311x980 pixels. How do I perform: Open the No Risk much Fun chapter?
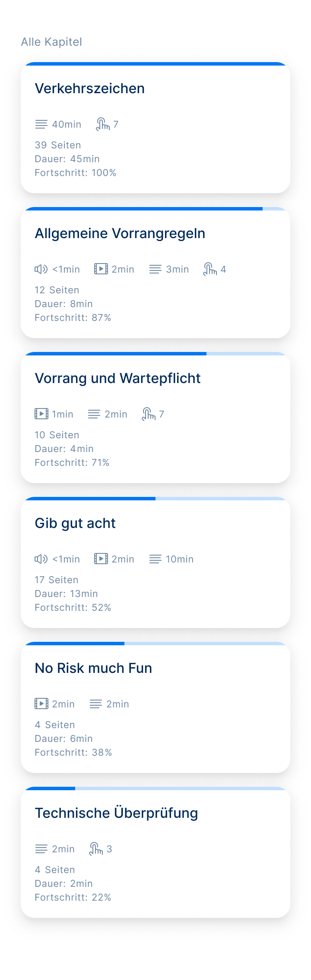click(155, 707)
